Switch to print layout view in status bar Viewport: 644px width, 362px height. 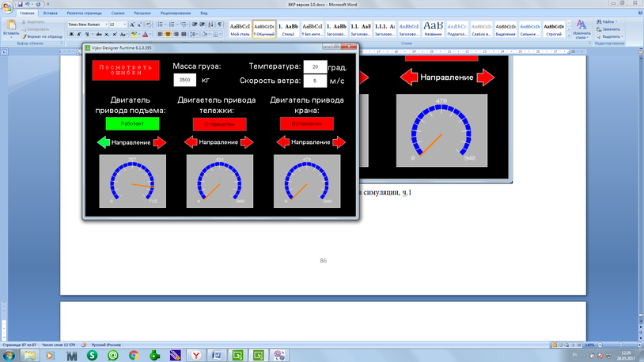coord(555,345)
